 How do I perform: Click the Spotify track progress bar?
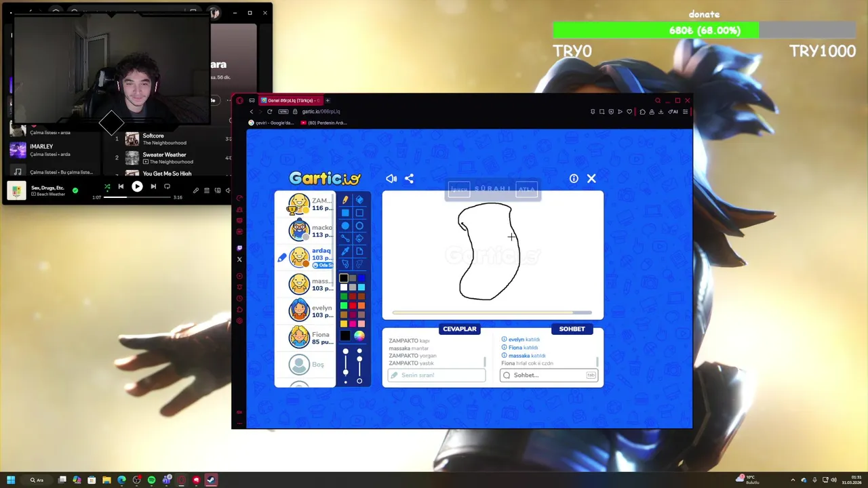[138, 197]
